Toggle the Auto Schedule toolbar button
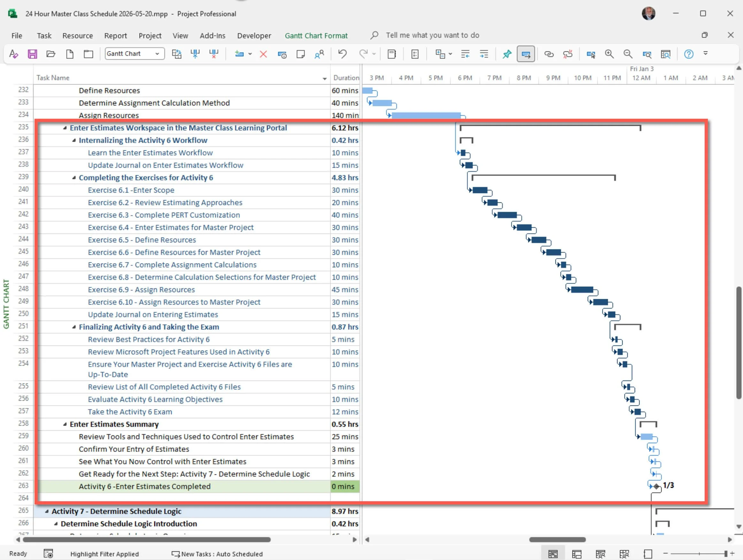Image resolution: width=743 pixels, height=560 pixels. click(x=526, y=54)
